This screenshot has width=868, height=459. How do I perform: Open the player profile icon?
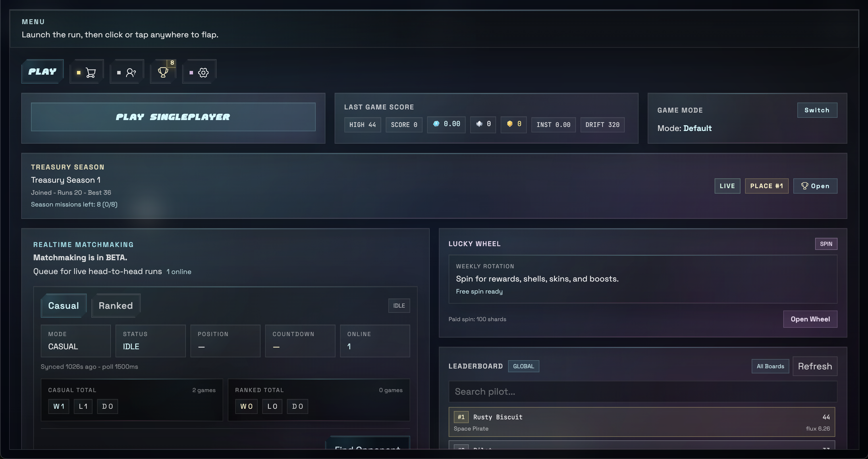click(126, 71)
